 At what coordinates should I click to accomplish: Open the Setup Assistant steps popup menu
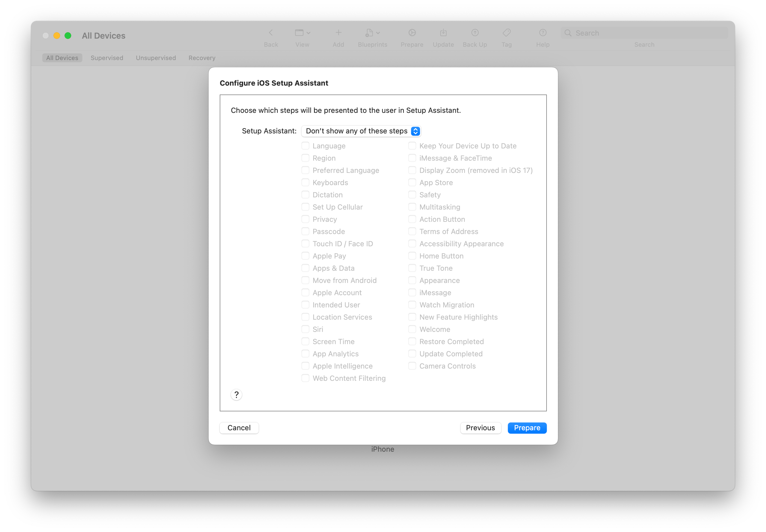tap(361, 131)
